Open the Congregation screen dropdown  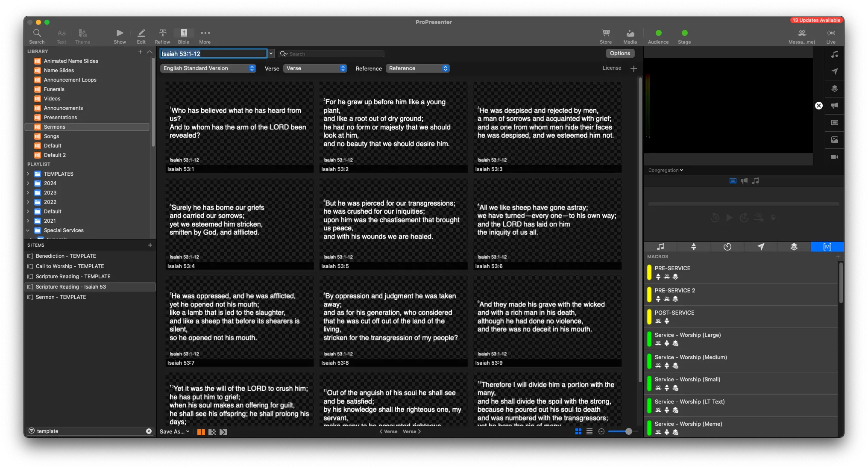point(666,170)
